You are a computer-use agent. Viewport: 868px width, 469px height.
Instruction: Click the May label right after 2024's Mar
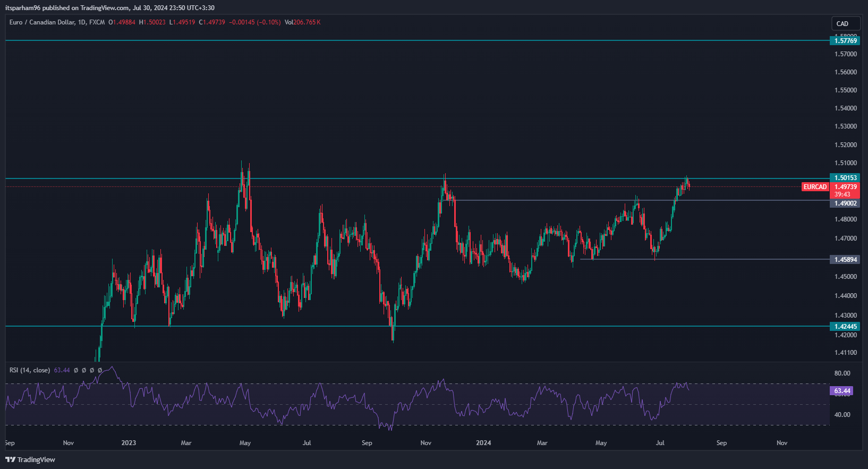click(x=601, y=443)
